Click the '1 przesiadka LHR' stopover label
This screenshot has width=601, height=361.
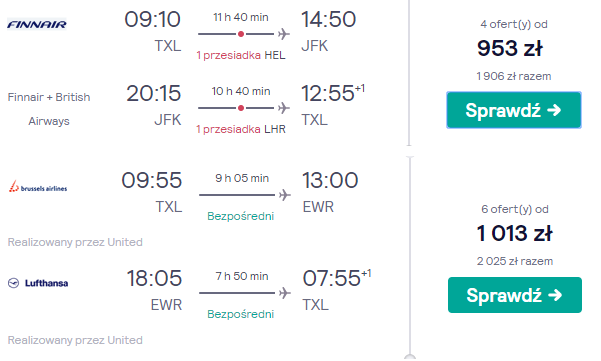(241, 129)
